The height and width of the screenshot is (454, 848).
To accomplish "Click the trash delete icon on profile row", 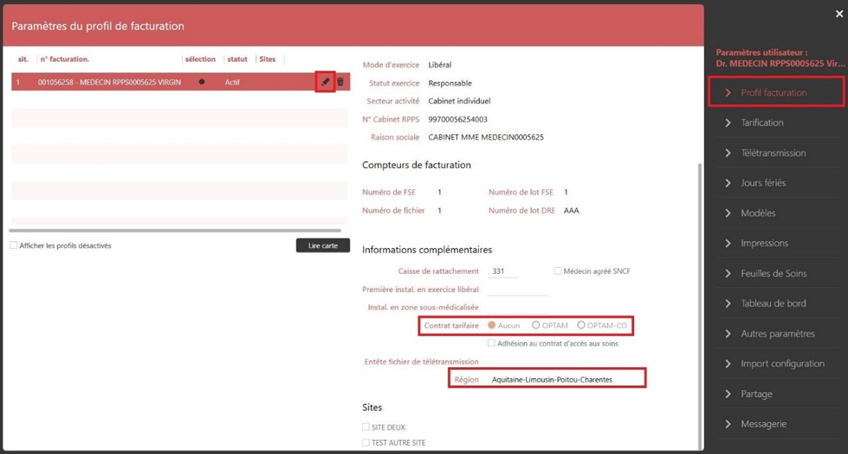I will coord(340,82).
